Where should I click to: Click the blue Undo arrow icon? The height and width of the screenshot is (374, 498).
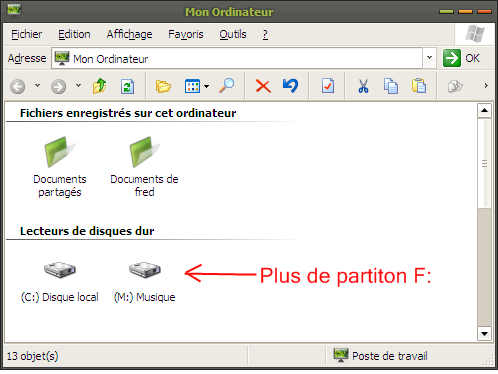click(290, 86)
